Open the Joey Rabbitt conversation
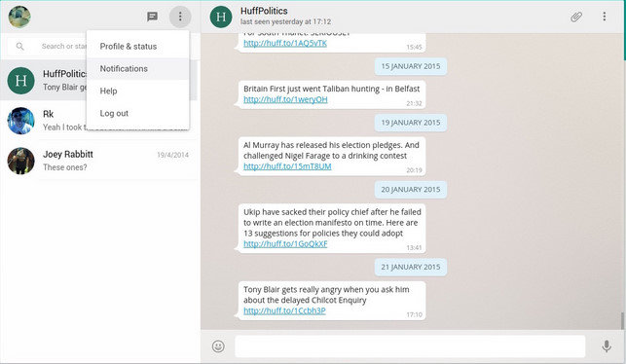 (x=98, y=161)
